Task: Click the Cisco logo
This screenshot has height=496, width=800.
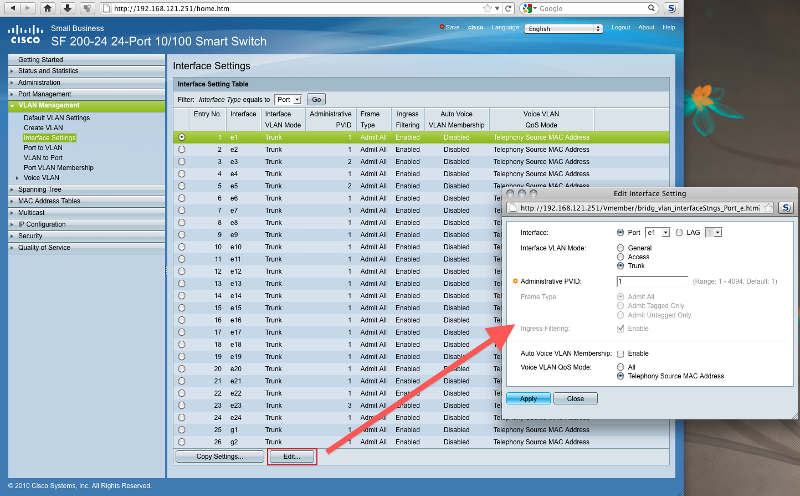Action: 24,35
